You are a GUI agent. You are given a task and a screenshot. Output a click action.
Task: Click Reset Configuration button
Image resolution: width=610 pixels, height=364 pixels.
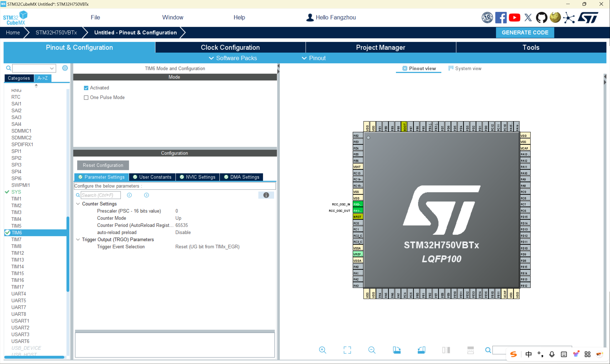click(x=103, y=165)
